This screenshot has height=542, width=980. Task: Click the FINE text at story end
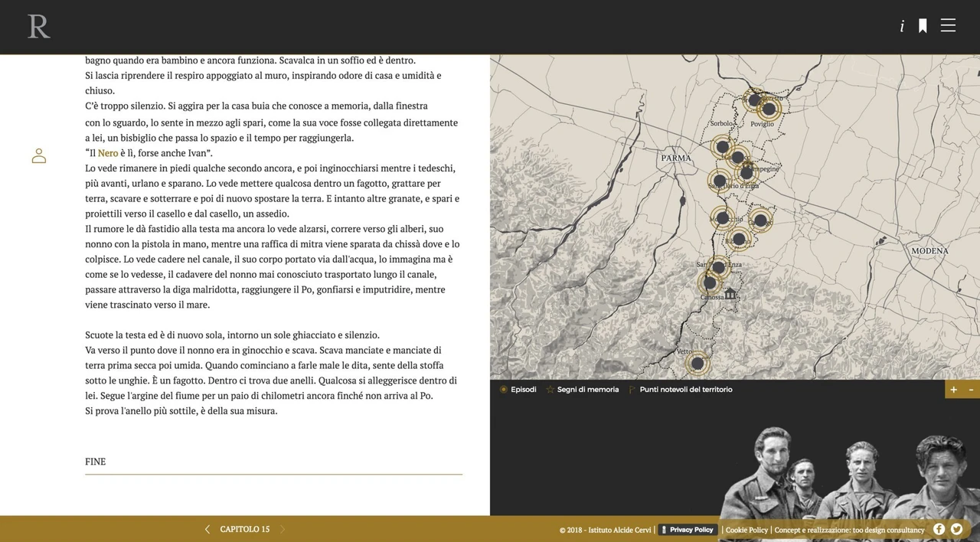point(96,462)
